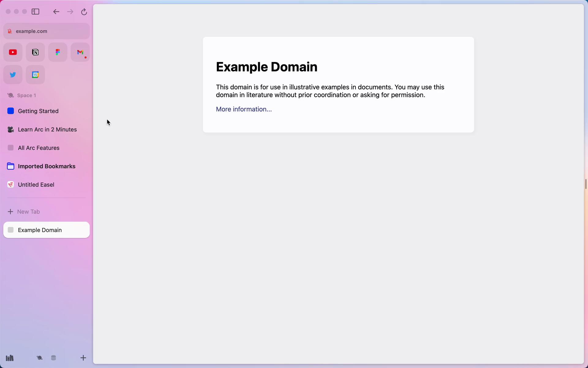The image size is (588, 368).
Task: Click the Twitter pinned app icon
Action: [13, 75]
